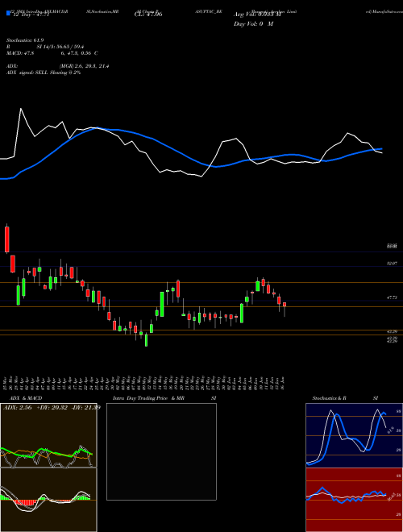Open the ADX mini chart with green line
The image size is (403, 532).
48,435
